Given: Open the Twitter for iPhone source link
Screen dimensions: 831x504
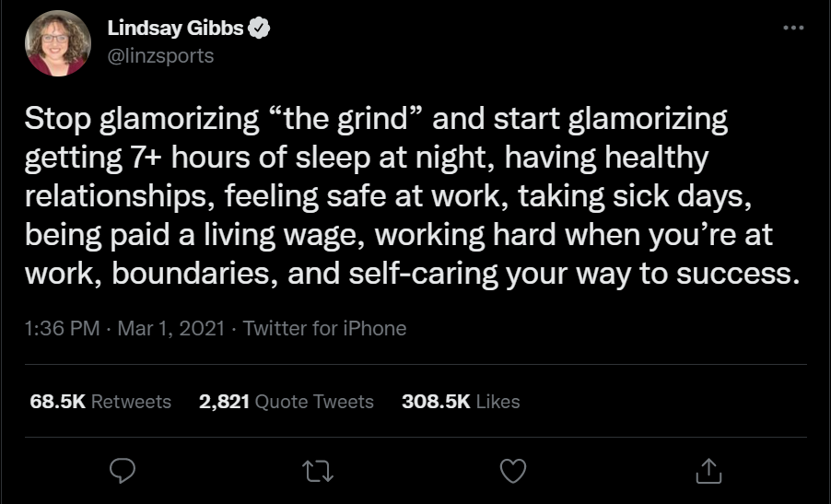Looking at the screenshot, I should click(x=324, y=329).
